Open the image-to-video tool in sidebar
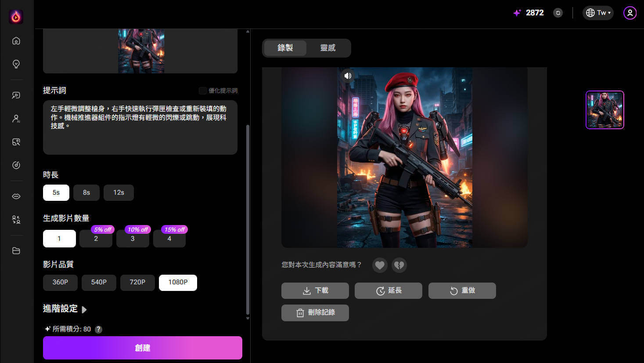The height and width of the screenshot is (363, 644). tap(16, 95)
